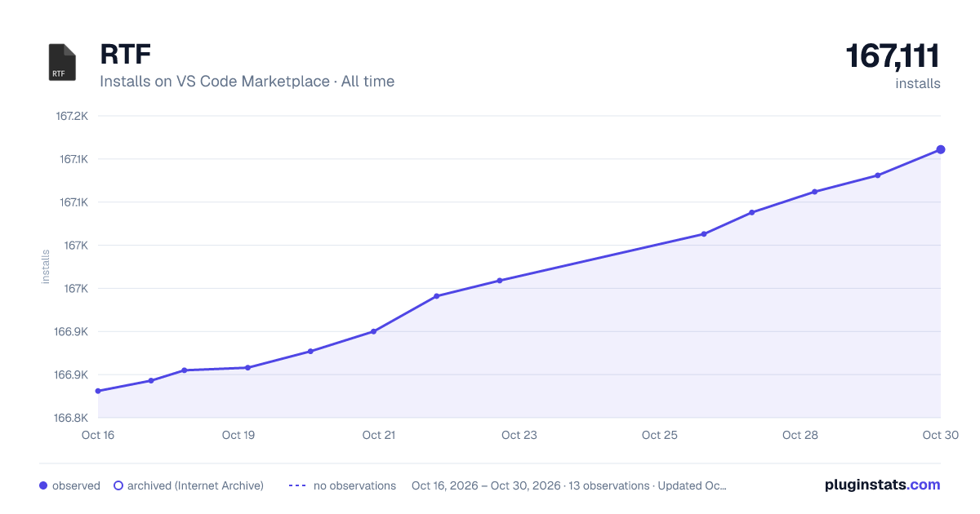Click the filled 'observed' legend dot

(43, 485)
